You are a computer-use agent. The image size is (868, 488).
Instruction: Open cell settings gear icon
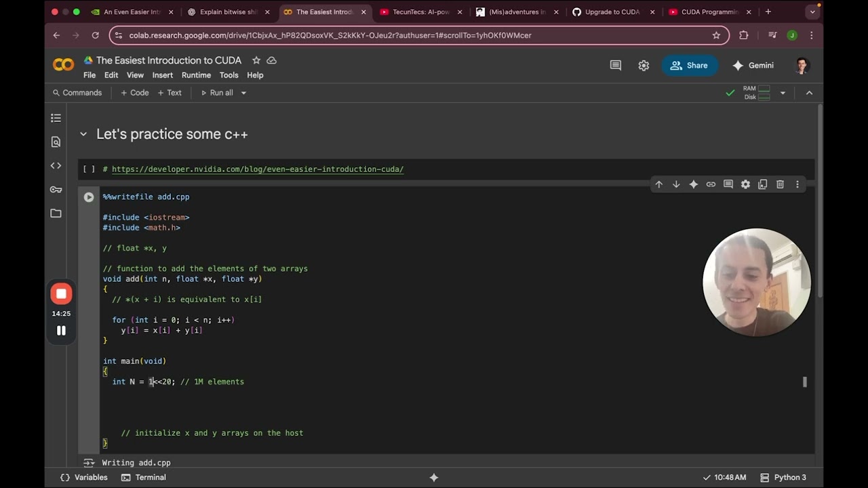point(745,184)
